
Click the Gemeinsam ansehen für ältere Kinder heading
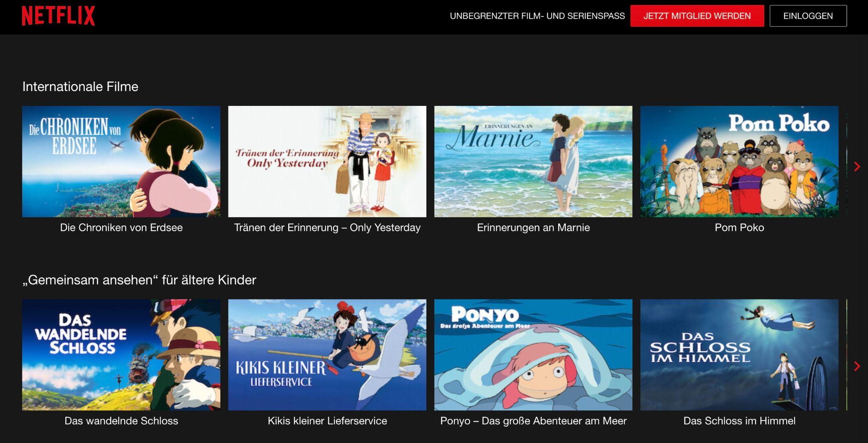click(139, 280)
